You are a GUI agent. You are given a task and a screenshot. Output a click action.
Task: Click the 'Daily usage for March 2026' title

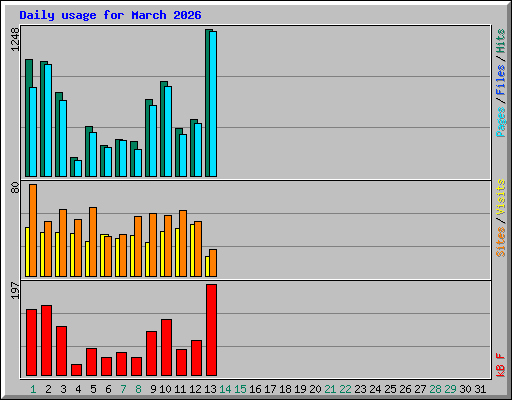click(110, 15)
